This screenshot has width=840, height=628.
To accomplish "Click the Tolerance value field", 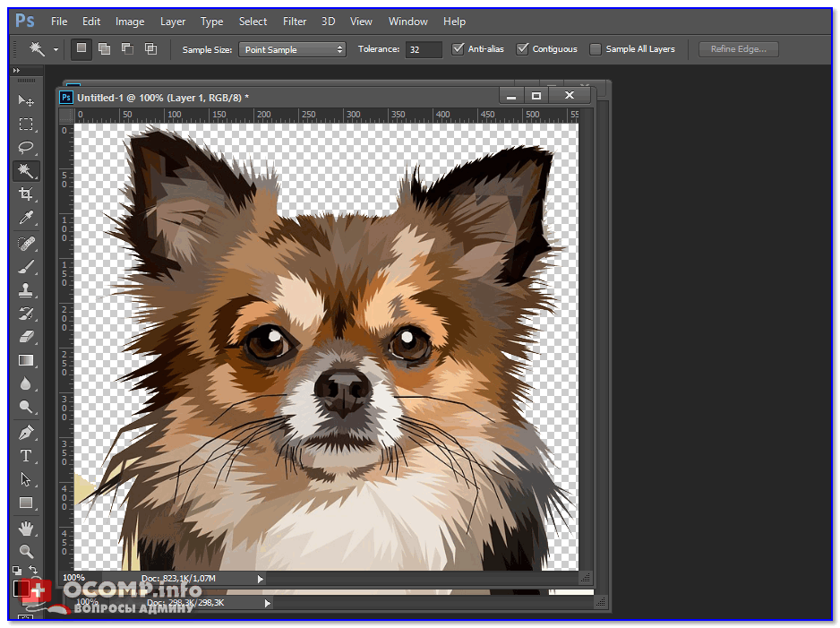I will (x=423, y=49).
